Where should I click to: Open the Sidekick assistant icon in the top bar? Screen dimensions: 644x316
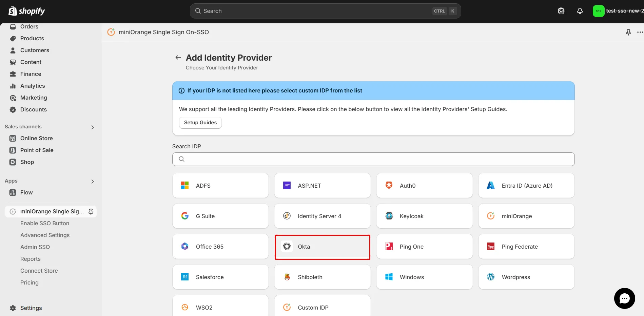pos(561,11)
